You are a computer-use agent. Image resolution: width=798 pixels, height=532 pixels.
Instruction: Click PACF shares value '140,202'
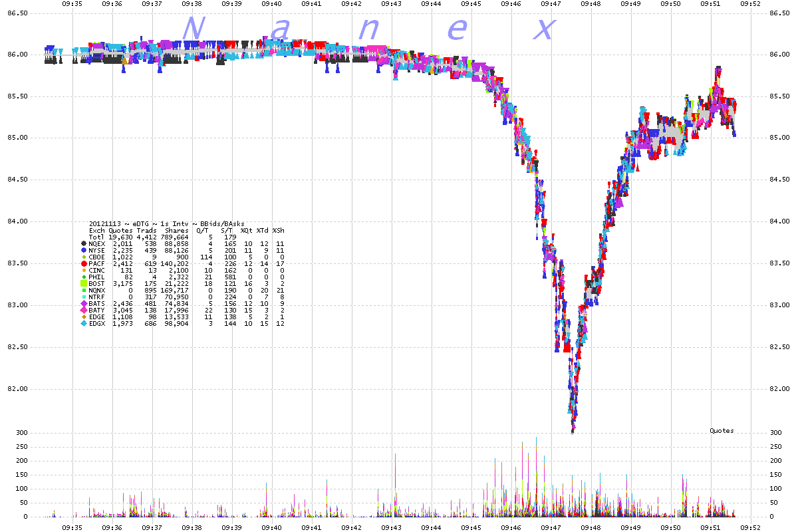tap(175, 263)
